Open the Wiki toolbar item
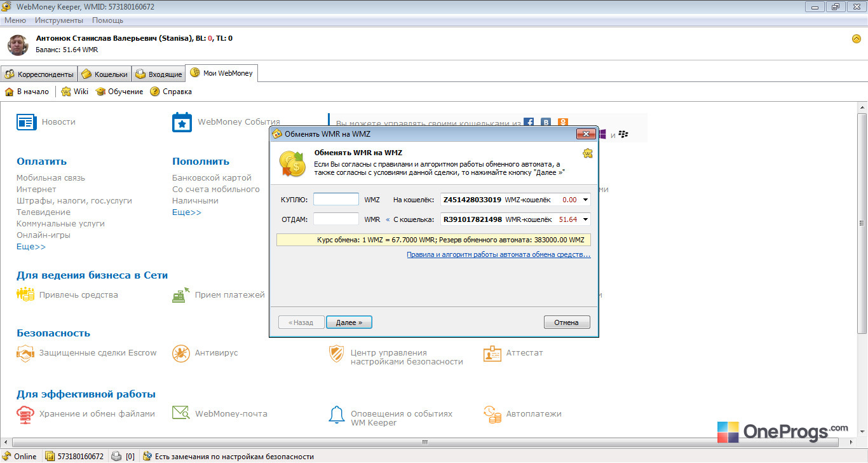The width and height of the screenshot is (868, 463). (x=75, y=92)
